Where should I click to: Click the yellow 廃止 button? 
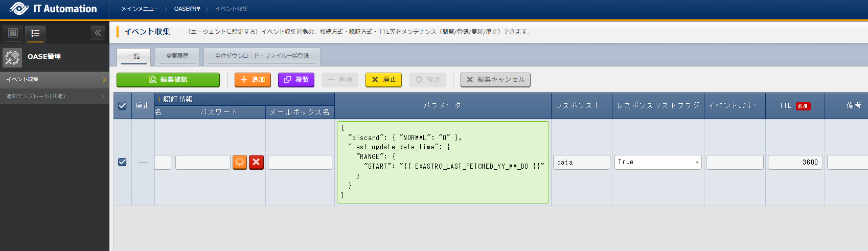(383, 80)
